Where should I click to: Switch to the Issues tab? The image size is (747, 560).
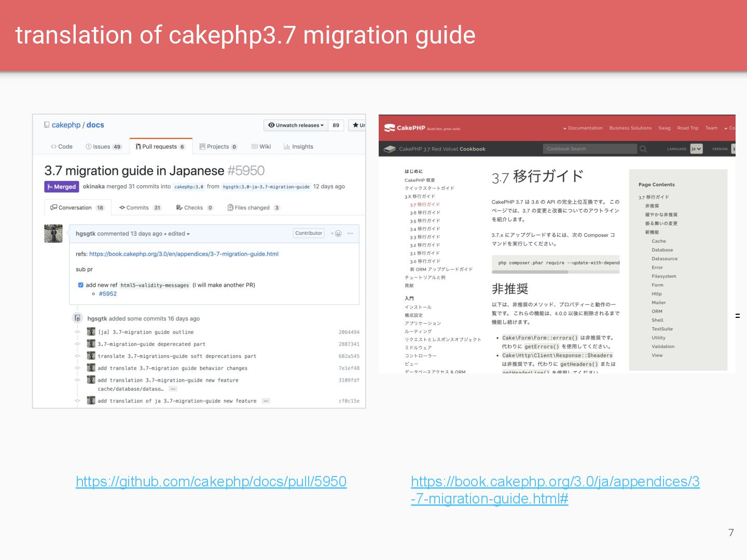coord(103,147)
